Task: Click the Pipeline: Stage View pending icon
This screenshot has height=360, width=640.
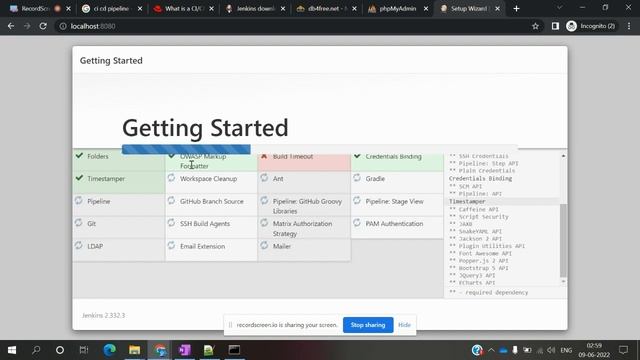Action: coord(357,200)
